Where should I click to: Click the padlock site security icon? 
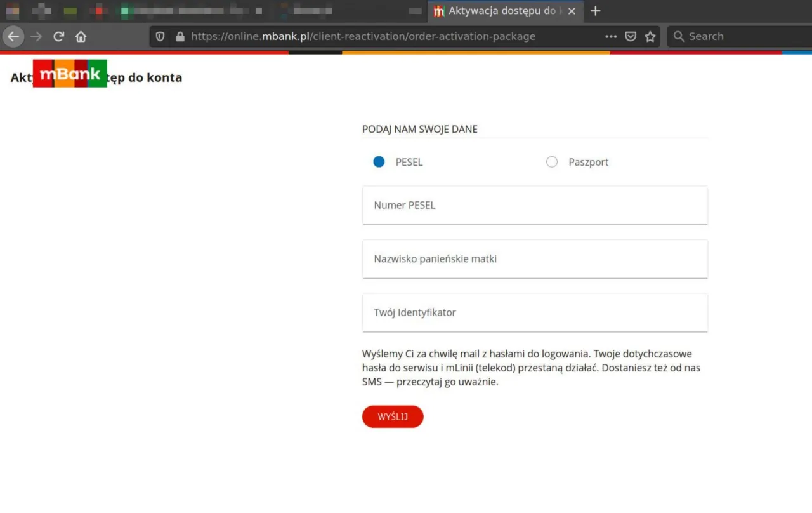[181, 36]
